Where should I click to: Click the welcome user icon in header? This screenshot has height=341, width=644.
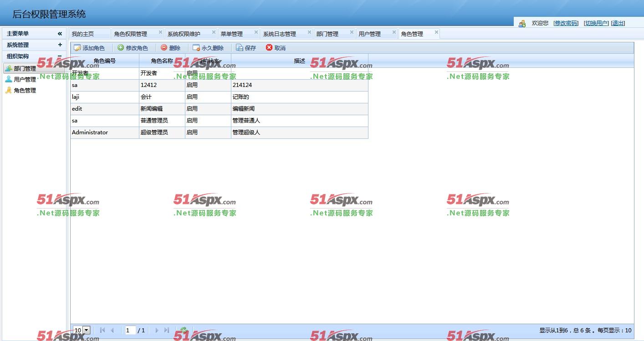[x=522, y=24]
